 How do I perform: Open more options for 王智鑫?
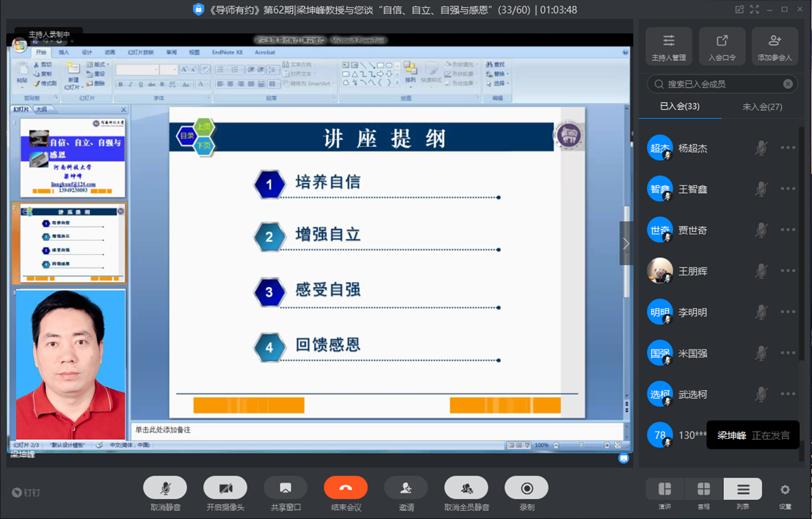coord(788,189)
